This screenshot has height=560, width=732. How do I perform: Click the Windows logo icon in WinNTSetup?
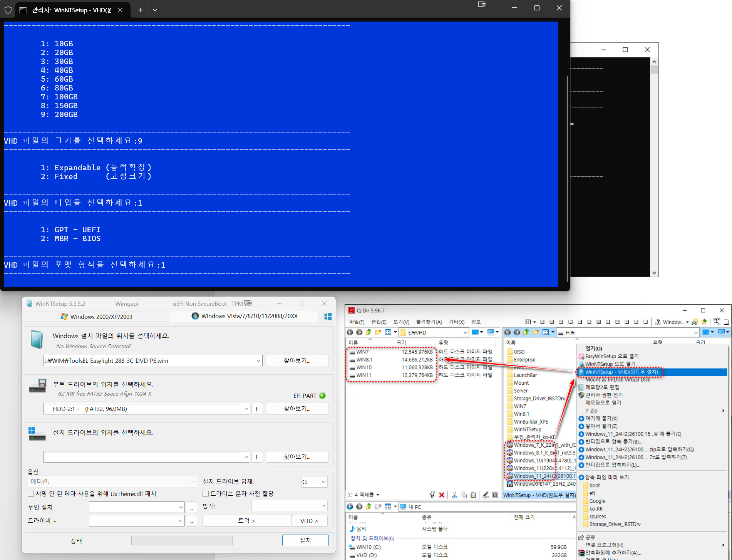coord(328,317)
